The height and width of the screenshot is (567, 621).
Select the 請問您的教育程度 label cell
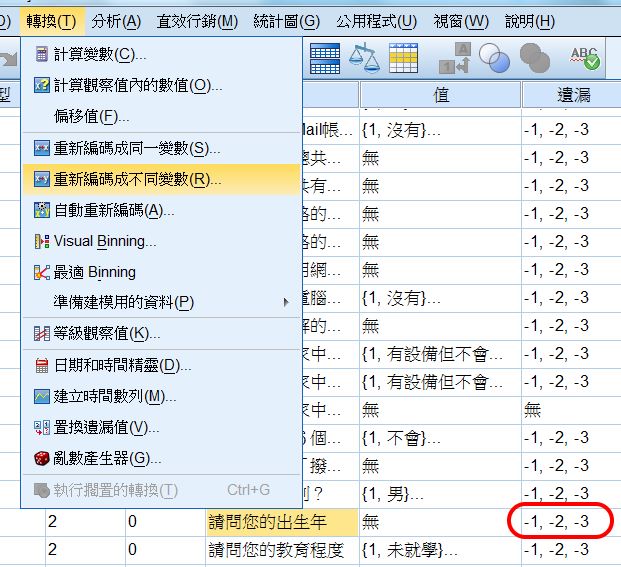(282, 550)
